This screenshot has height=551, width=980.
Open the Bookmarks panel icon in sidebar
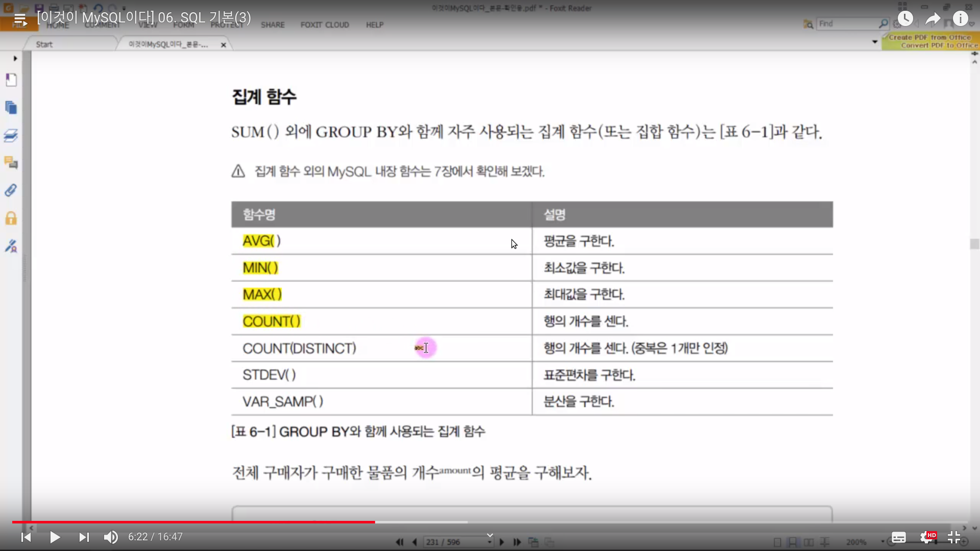(x=11, y=80)
